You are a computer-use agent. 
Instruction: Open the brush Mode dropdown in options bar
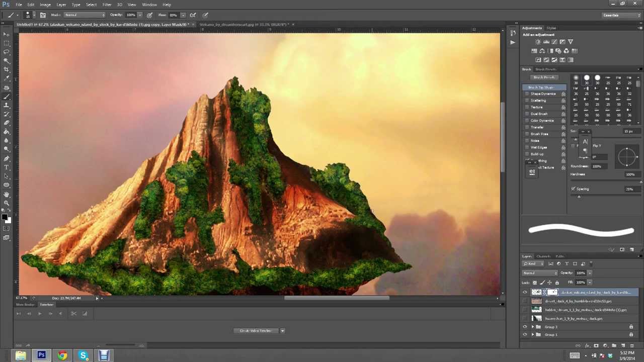pyautogui.click(x=85, y=15)
